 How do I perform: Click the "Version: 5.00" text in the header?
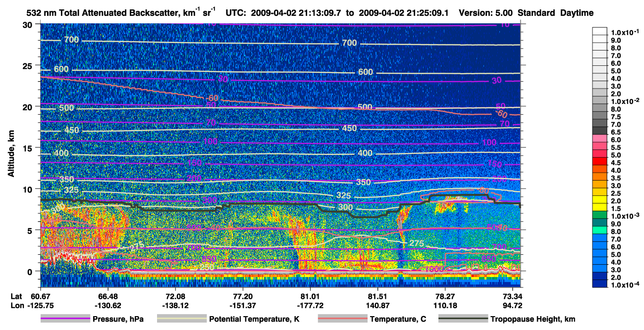pos(485,13)
